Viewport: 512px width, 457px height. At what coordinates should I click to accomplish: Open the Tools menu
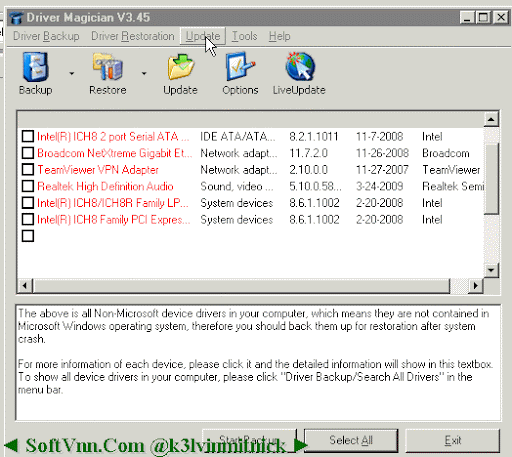pyautogui.click(x=244, y=36)
